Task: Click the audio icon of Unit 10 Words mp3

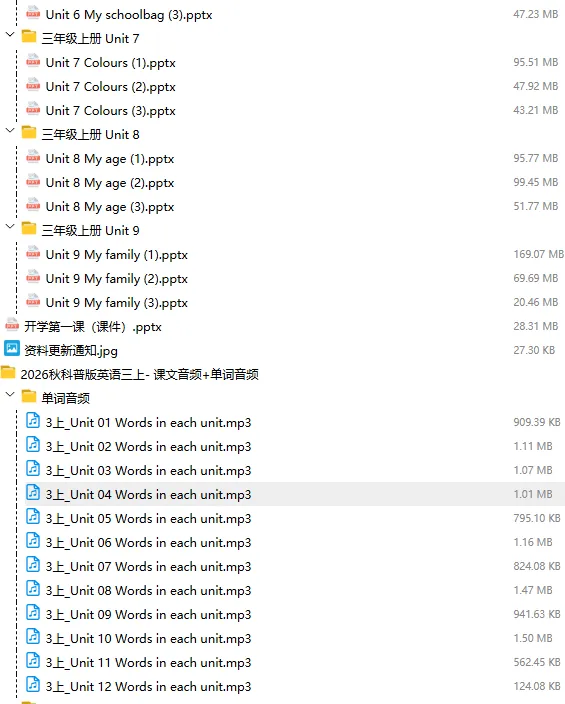Action: point(33,637)
